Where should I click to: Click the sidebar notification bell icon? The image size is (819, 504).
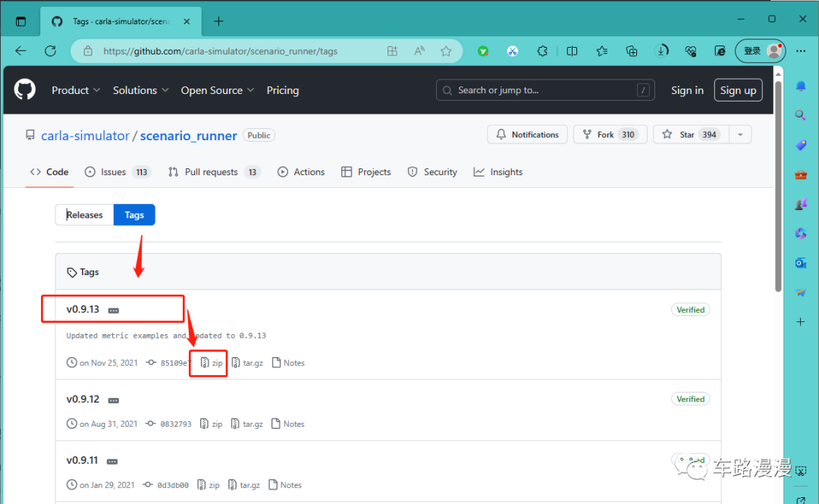[x=801, y=86]
